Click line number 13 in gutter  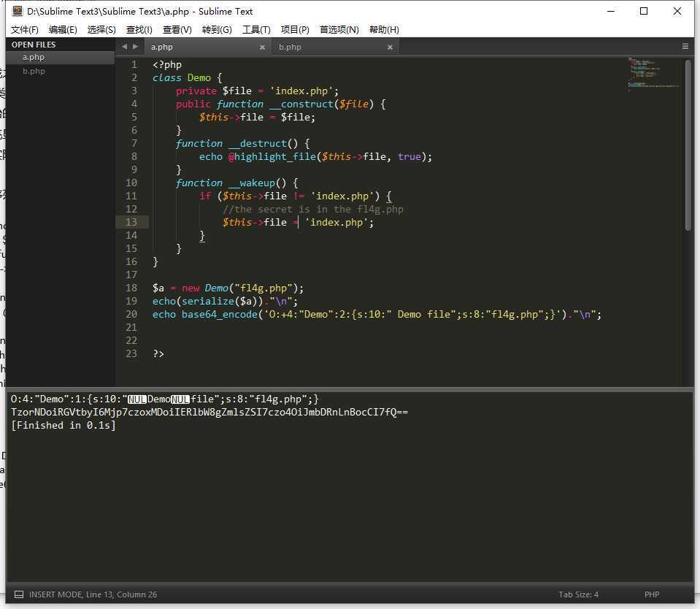click(x=131, y=222)
